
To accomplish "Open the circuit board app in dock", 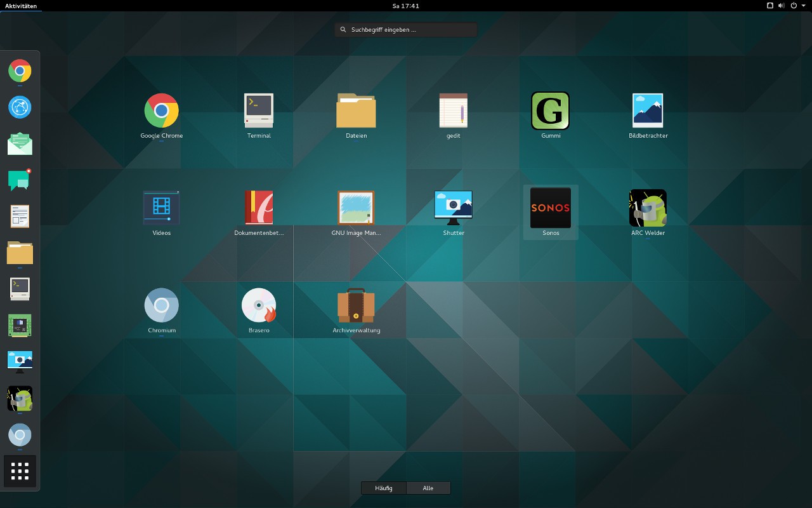I will 20,326.
